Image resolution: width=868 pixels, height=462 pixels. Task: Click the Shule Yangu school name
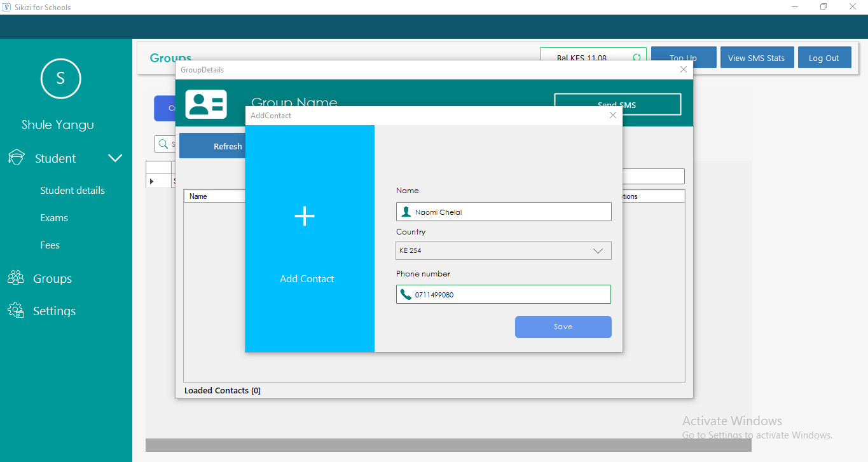(x=58, y=125)
